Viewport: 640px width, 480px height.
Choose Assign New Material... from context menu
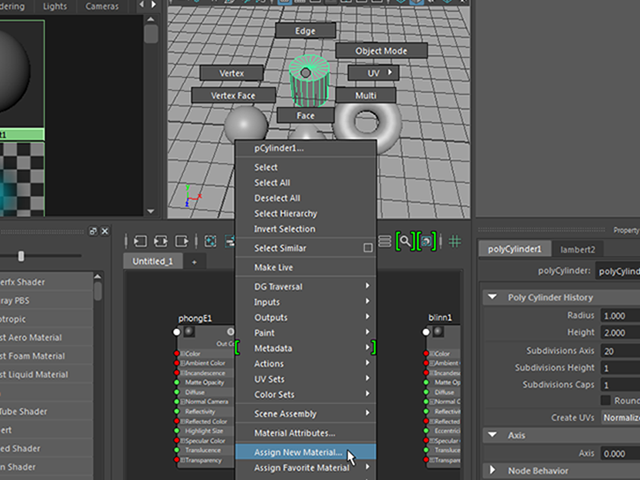click(305, 452)
